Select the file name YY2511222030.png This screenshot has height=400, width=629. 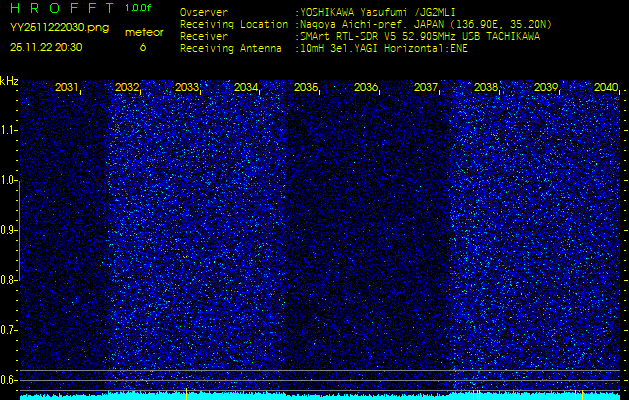[x=59, y=28]
